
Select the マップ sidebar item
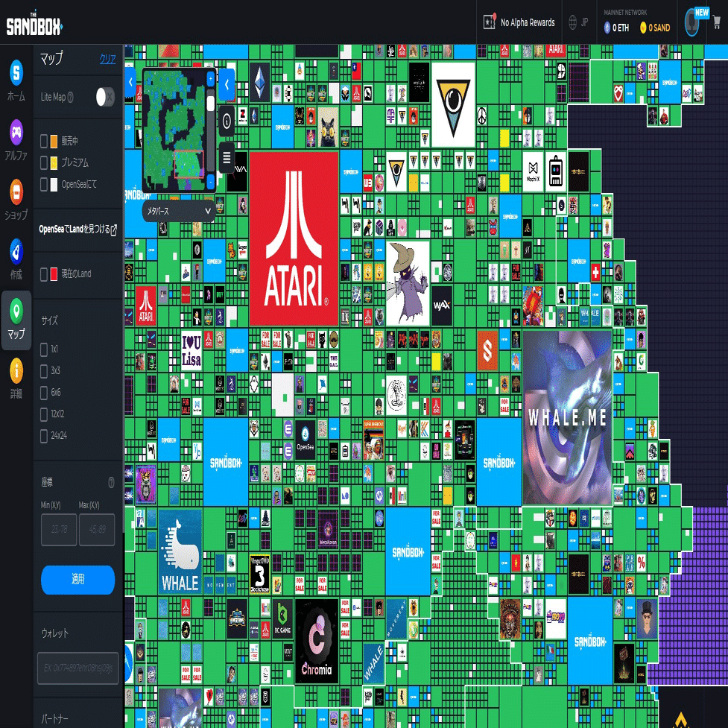pyautogui.click(x=16, y=320)
